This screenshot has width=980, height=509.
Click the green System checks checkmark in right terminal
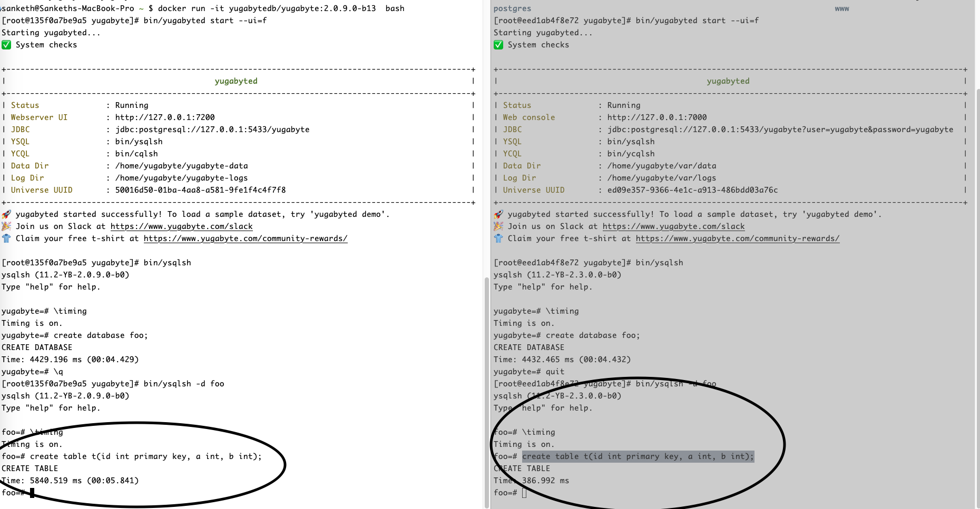tap(498, 45)
